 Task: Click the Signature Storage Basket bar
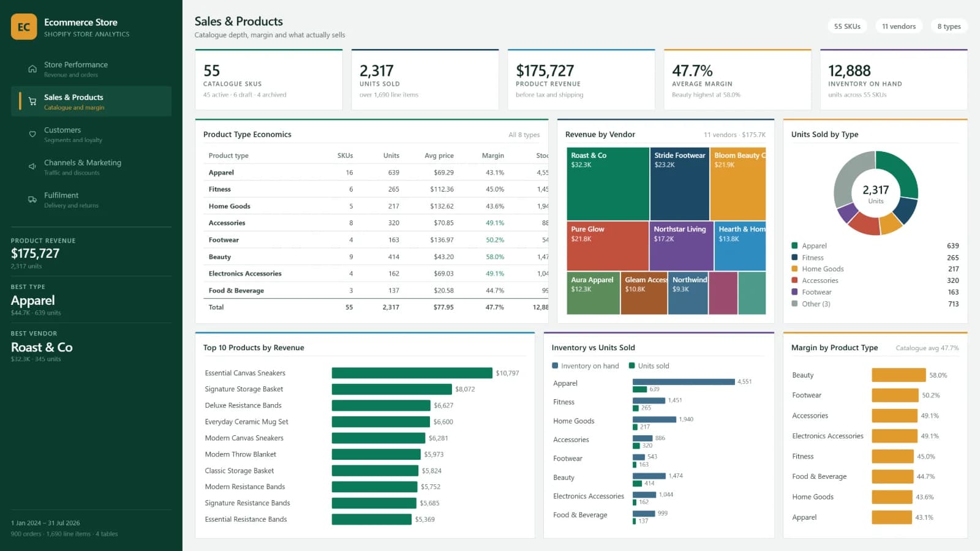click(x=392, y=389)
